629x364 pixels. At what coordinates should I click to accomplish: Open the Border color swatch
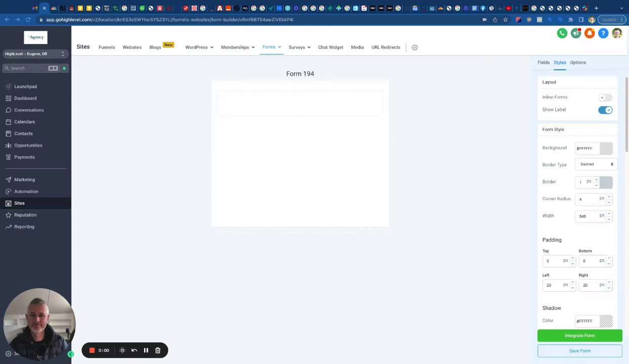pyautogui.click(x=606, y=182)
